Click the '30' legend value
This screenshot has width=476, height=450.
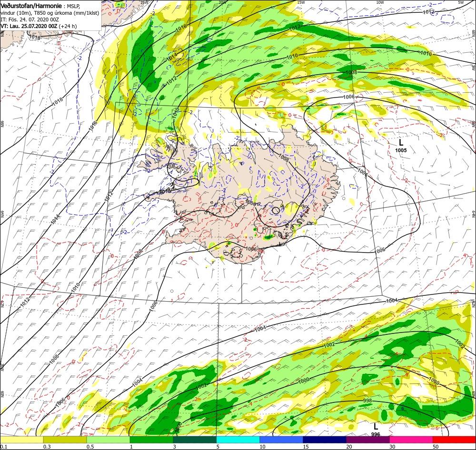click(x=393, y=447)
